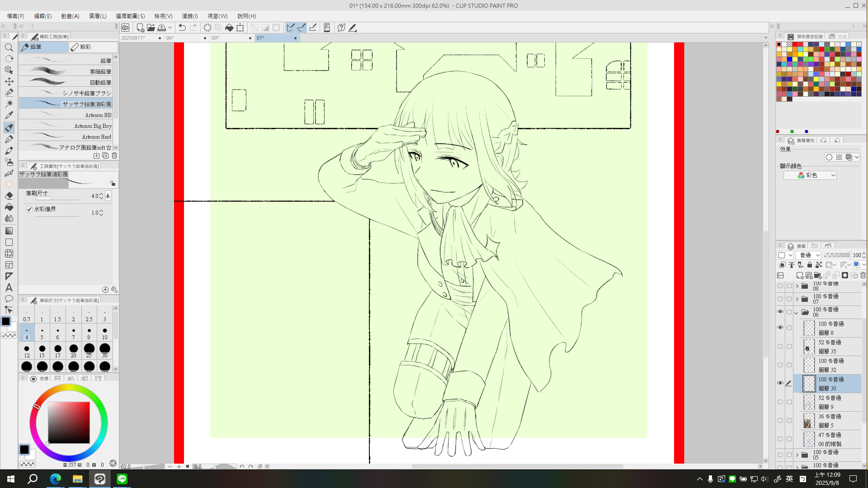868x488 pixels.
Task: Open the blend mode 普通 dropdown
Action: point(808,255)
